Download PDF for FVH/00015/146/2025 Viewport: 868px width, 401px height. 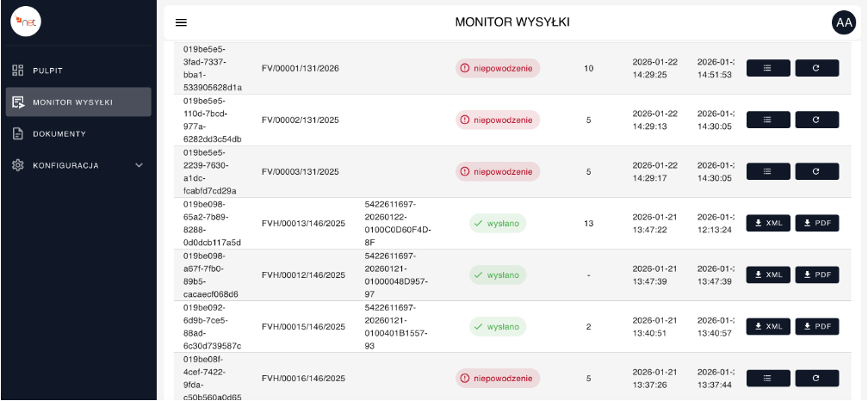(x=816, y=326)
